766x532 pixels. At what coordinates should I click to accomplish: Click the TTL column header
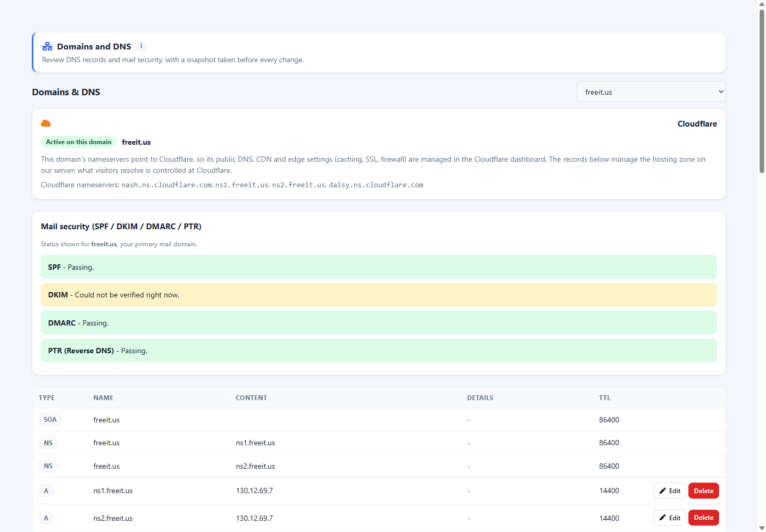click(605, 398)
